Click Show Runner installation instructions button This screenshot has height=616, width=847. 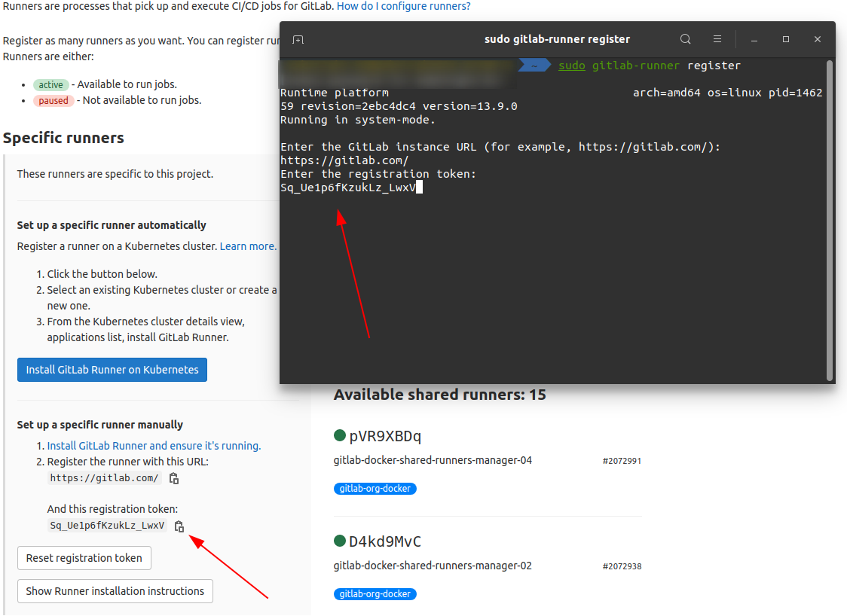pos(115,591)
